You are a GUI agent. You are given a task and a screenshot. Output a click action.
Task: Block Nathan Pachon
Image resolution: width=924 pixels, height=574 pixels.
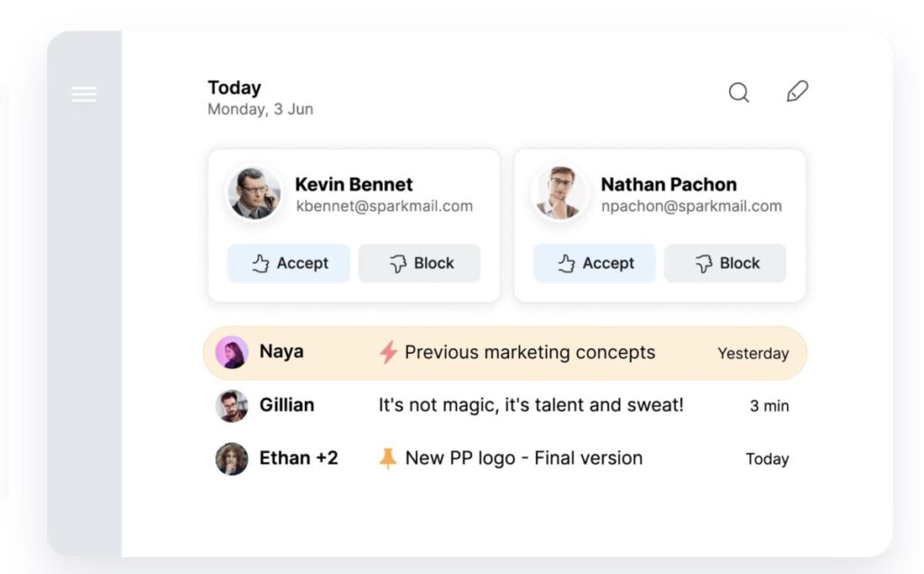pyautogui.click(x=725, y=263)
